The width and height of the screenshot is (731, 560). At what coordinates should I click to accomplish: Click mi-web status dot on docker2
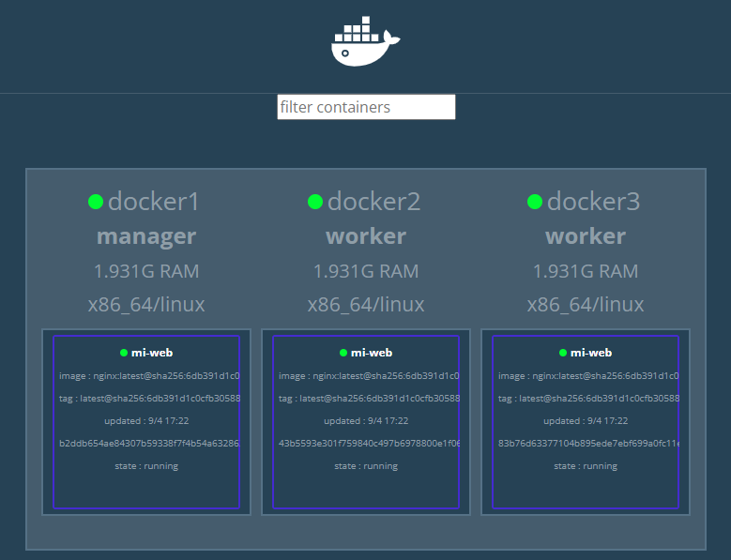(x=343, y=353)
